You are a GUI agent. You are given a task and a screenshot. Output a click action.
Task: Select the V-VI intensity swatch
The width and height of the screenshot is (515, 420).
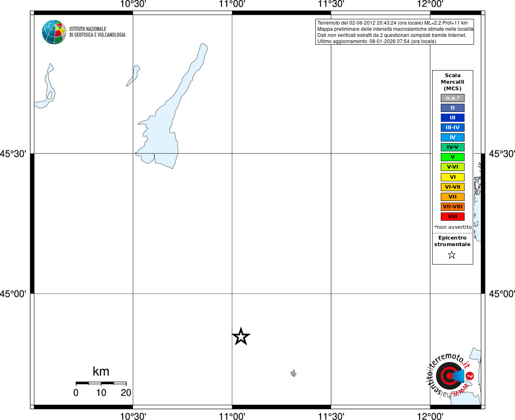(453, 167)
